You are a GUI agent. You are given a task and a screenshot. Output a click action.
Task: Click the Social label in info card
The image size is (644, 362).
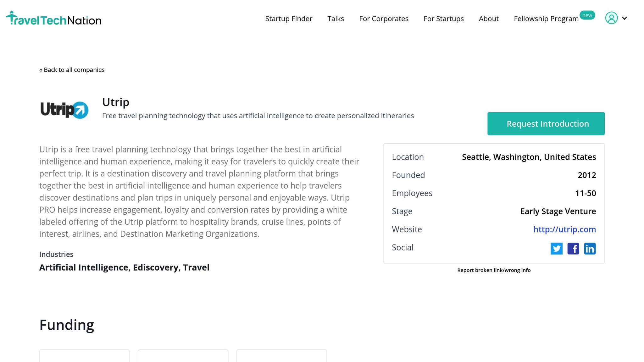(402, 248)
